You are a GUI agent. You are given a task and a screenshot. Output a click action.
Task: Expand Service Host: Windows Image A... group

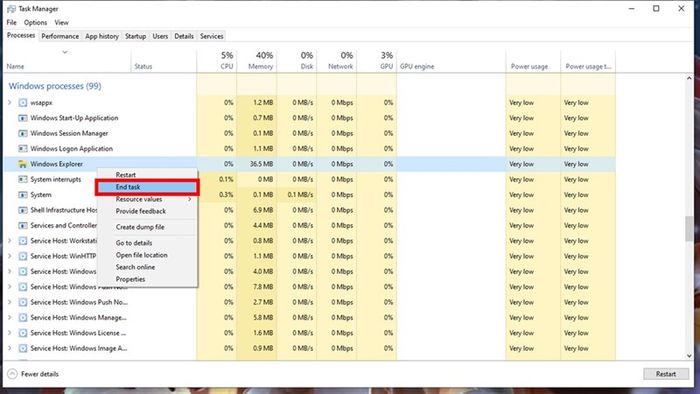[10, 348]
